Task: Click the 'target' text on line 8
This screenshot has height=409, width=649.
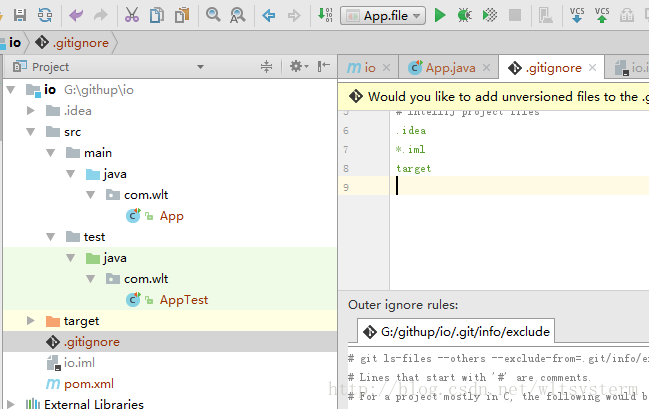Action: pos(413,168)
